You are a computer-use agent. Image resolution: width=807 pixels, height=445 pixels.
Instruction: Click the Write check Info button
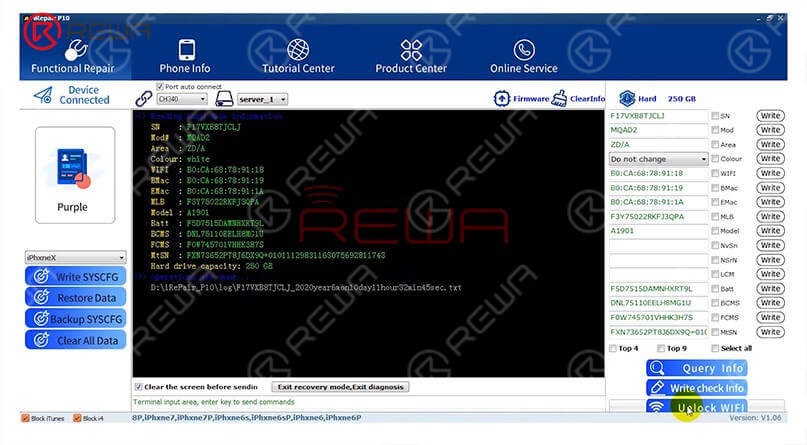click(x=696, y=387)
